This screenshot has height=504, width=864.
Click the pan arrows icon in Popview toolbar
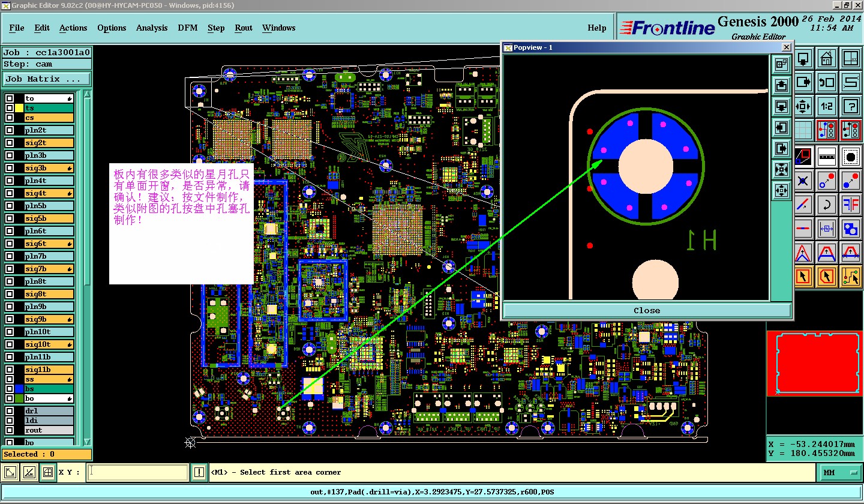click(781, 191)
